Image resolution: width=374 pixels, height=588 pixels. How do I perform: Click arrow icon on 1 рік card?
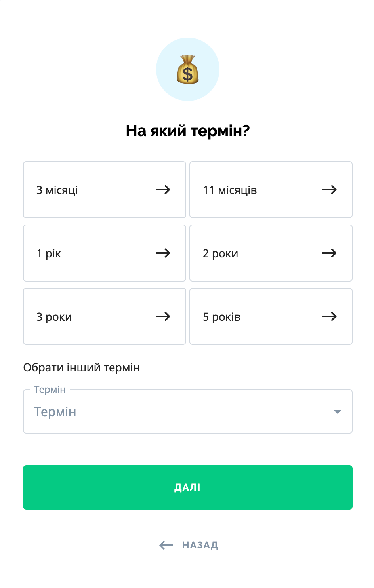[163, 253]
